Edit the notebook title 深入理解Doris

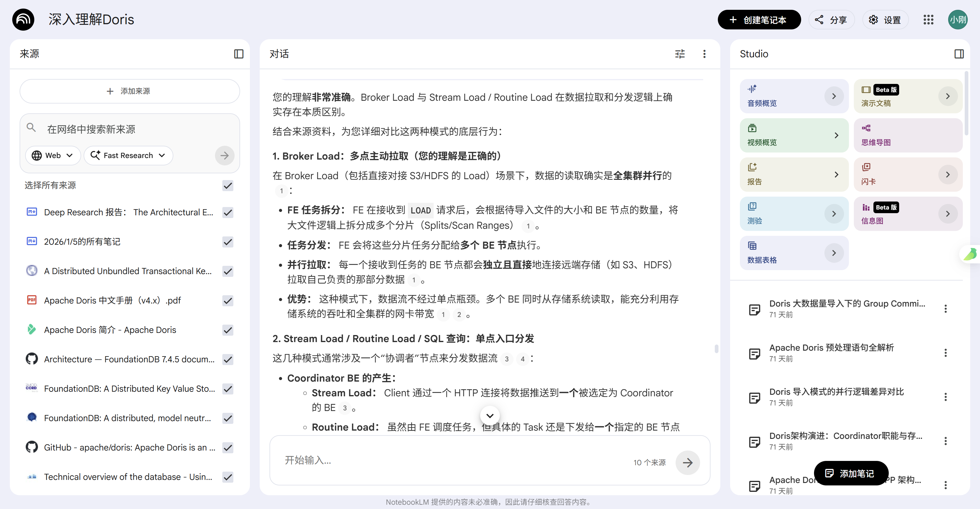pos(91,19)
